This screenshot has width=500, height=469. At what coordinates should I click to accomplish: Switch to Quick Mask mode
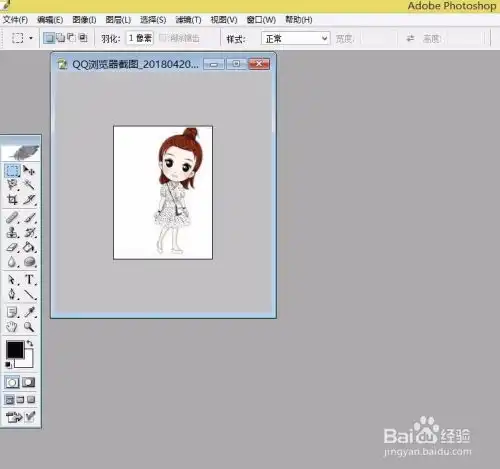[29, 382]
